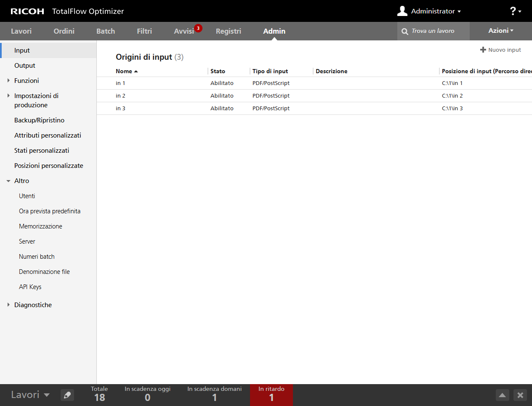The image size is (532, 406).
Task: Collapse the Altro section
Action: [x=8, y=181]
